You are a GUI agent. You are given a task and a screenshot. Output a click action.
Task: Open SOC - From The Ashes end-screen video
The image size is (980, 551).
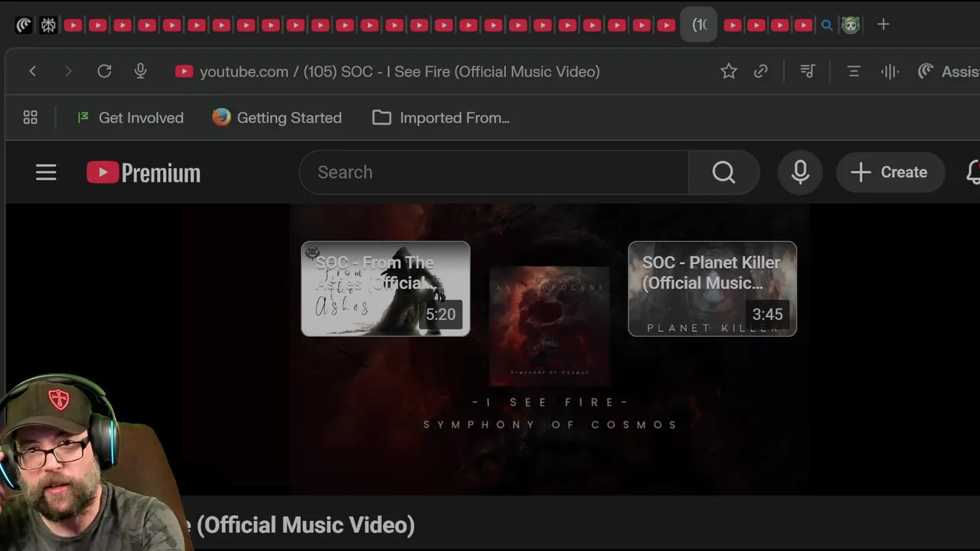[x=385, y=289]
